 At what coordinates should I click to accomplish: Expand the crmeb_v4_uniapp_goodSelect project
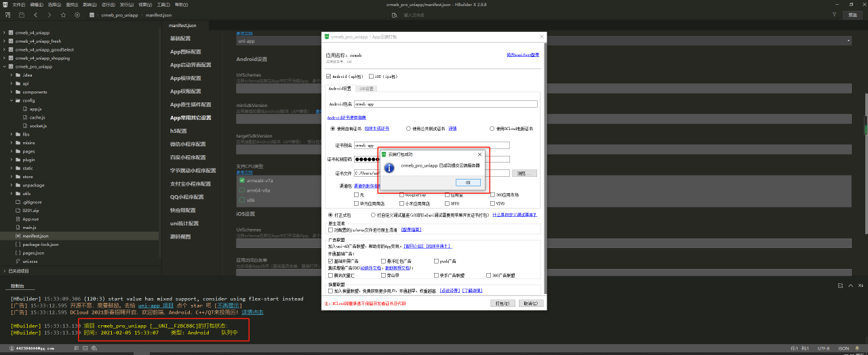(4, 49)
